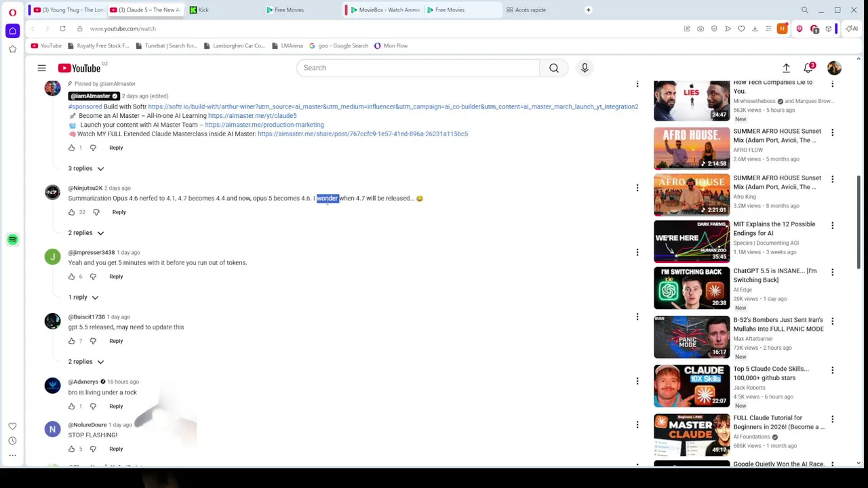Take a page snapshot with camera icon
Screen dimensions: 868x488
pyautogui.click(x=701, y=28)
